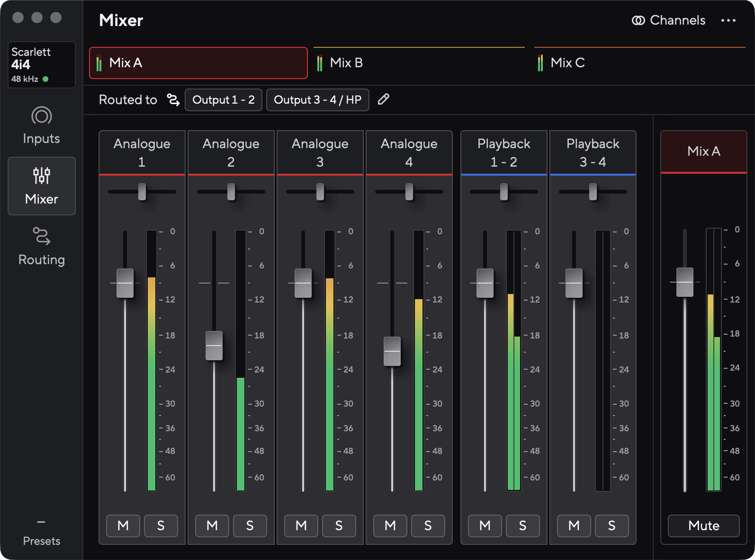
Task: Switch to the Mix B tab
Action: [x=419, y=63]
